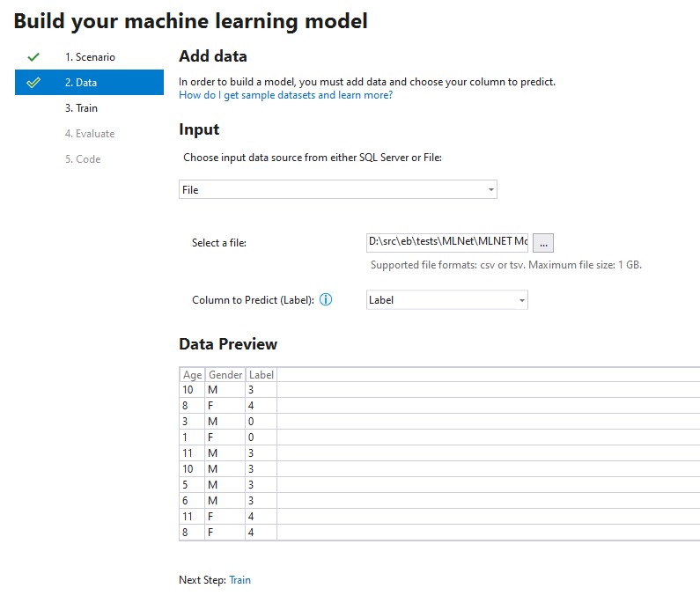The height and width of the screenshot is (603, 700).
Task: Click the Age column header
Action: click(192, 375)
